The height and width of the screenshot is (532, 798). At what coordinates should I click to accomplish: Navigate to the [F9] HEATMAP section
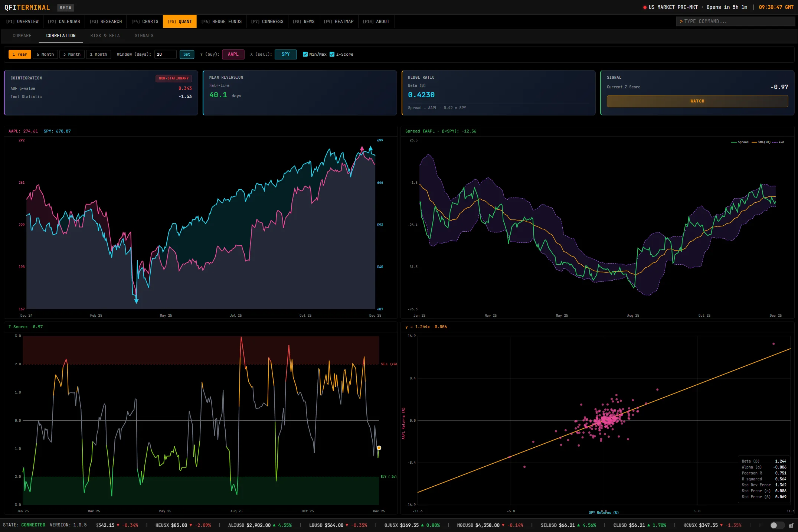coord(338,21)
